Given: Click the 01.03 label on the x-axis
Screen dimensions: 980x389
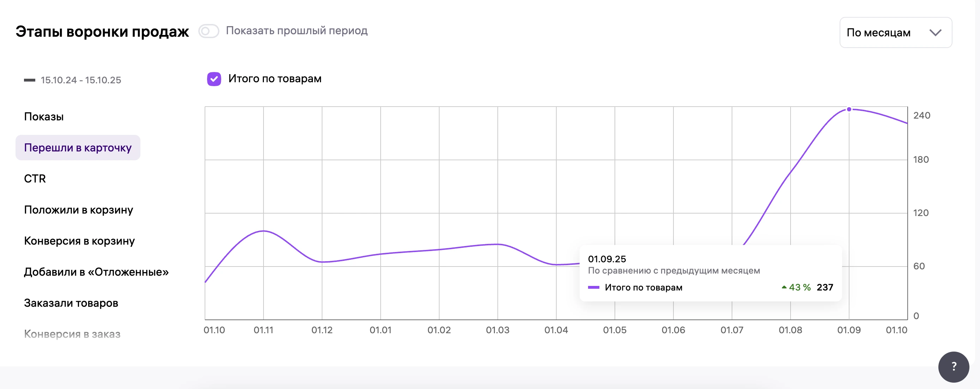Looking at the screenshot, I should click(x=497, y=330).
